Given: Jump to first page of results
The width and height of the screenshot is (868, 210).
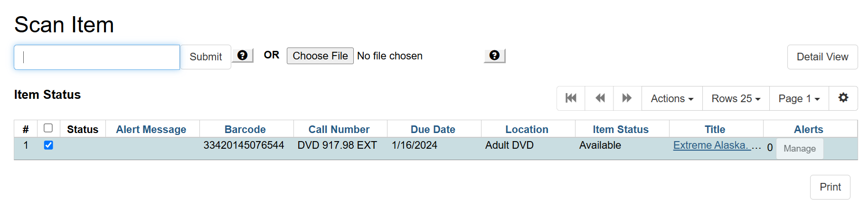Looking at the screenshot, I should point(571,98).
